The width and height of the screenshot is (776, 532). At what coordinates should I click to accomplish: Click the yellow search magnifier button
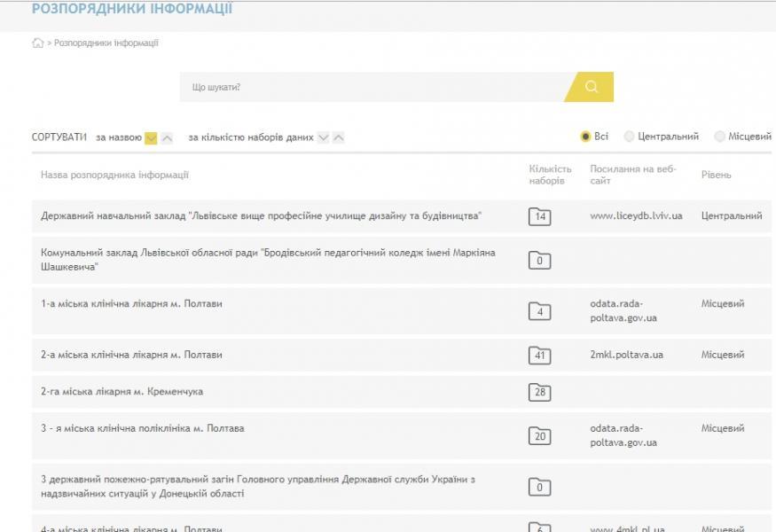point(592,87)
